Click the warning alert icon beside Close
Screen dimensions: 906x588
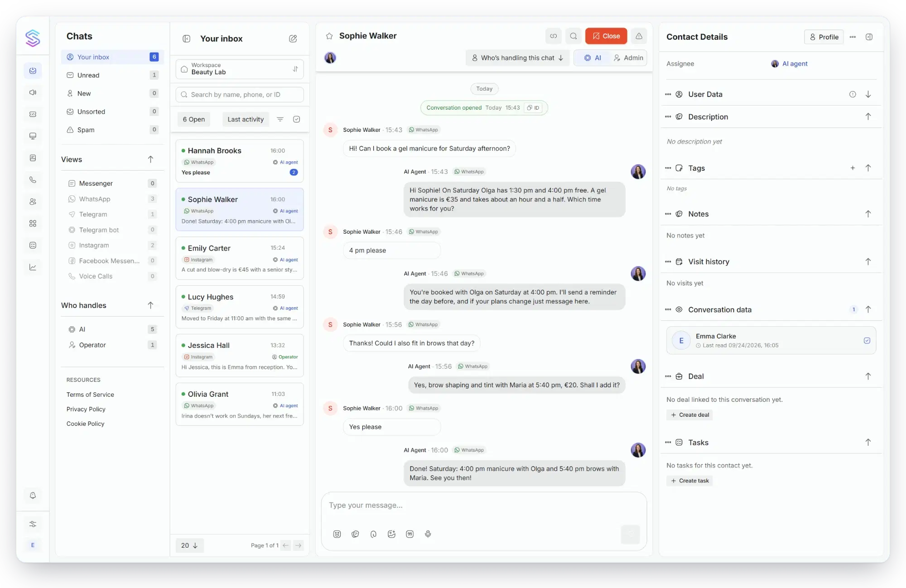point(639,36)
